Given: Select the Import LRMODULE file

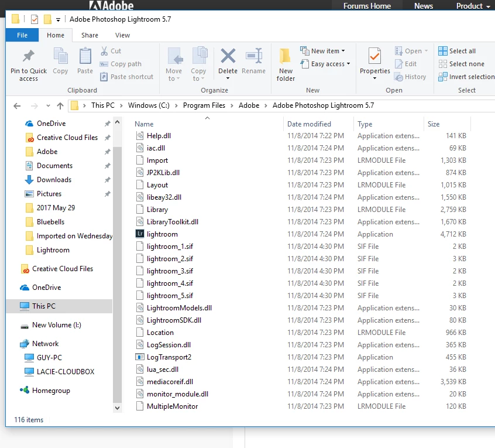Looking at the screenshot, I should tap(157, 160).
